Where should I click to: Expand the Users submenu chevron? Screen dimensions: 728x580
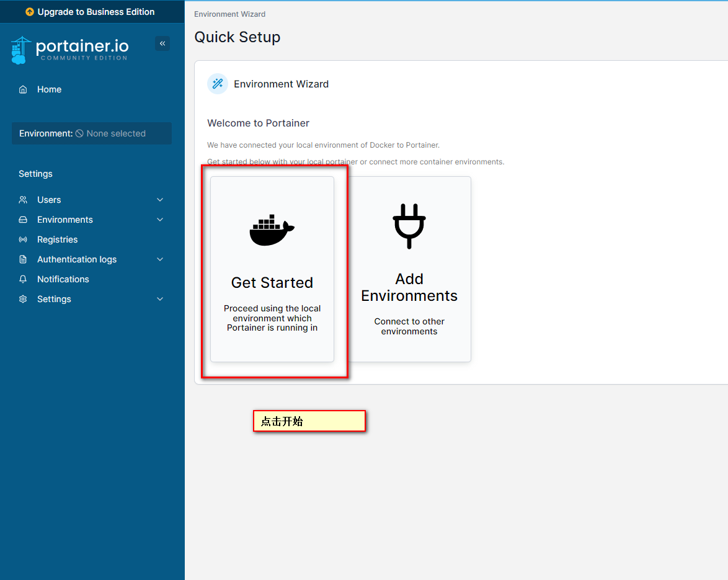160,200
